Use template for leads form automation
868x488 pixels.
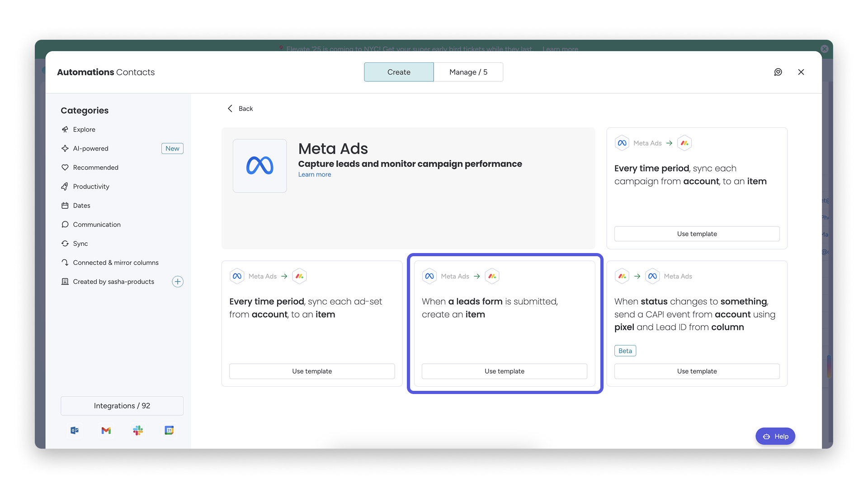[x=505, y=371]
